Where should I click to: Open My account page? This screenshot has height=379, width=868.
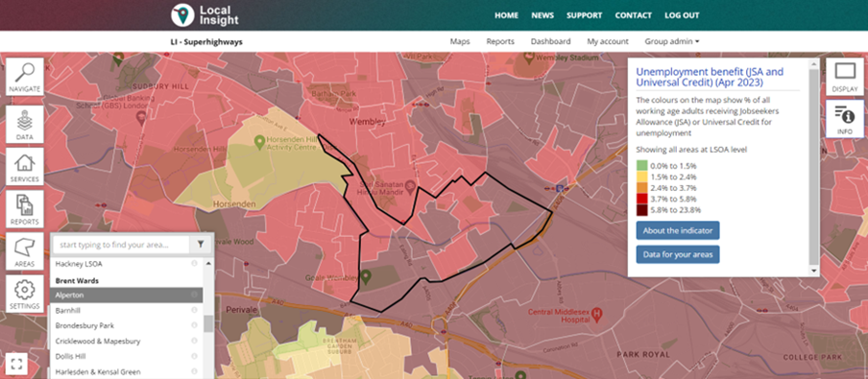coord(608,41)
